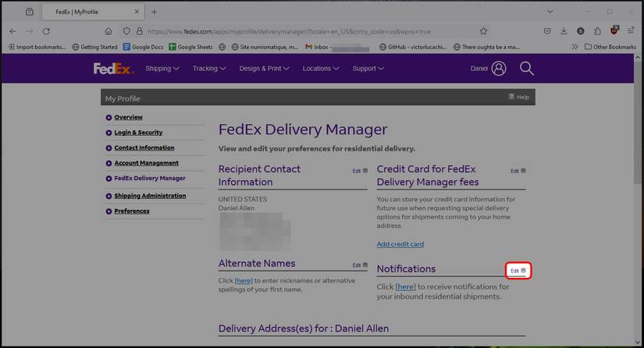The width and height of the screenshot is (644, 348).
Task: Open browser downloads icon
Action: point(564,31)
